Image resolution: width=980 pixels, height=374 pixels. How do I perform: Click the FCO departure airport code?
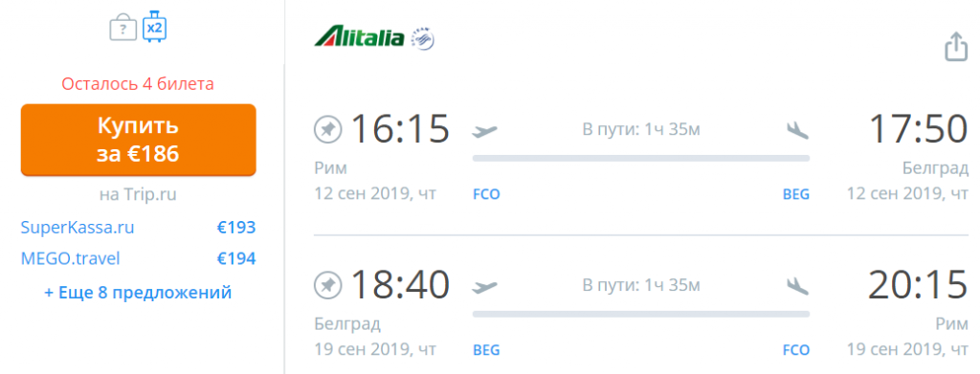[x=486, y=194]
